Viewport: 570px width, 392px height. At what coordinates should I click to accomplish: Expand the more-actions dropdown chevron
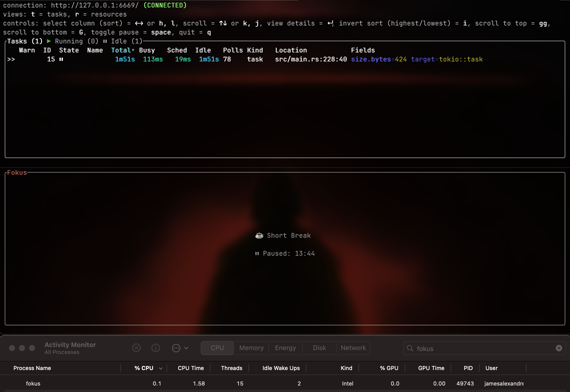point(186,348)
